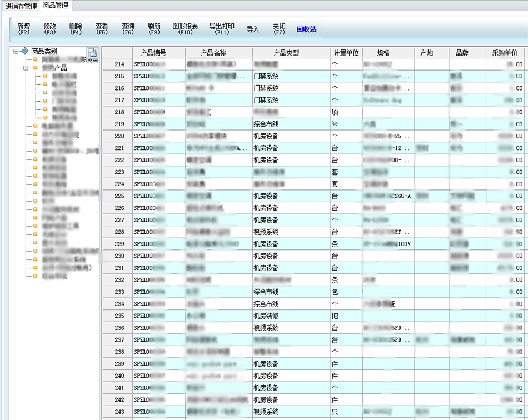Image resolution: width=528 pixels, height=420 pixels.
Task: Click 删除 (F4) to delete item
Action: (x=76, y=29)
